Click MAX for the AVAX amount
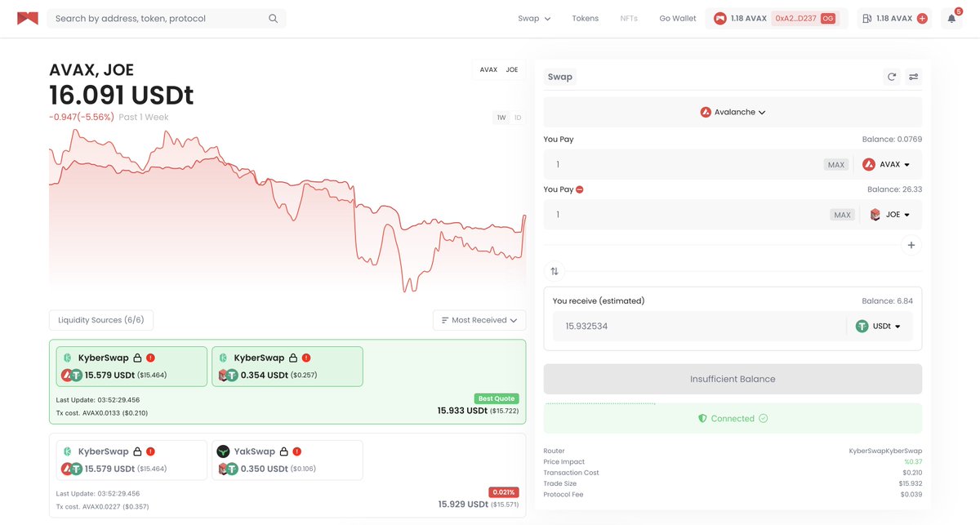The width and height of the screenshot is (980, 525). 836,165
